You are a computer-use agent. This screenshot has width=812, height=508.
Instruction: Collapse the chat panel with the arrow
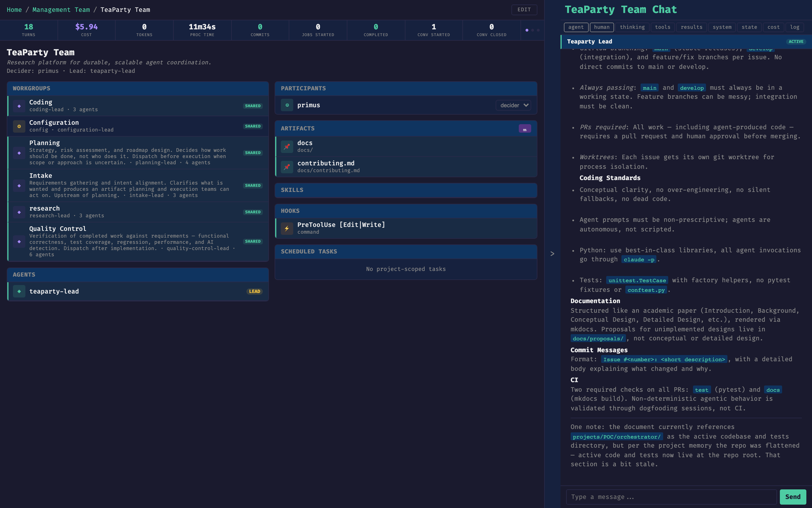point(552,254)
